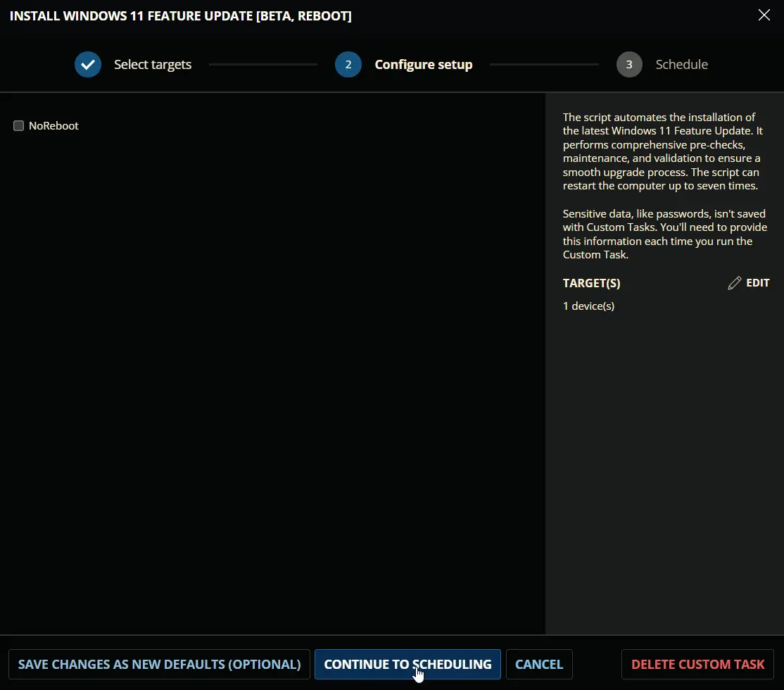Enable the NoReboot checkbox
Screen dimensions: 784x690
18,125
